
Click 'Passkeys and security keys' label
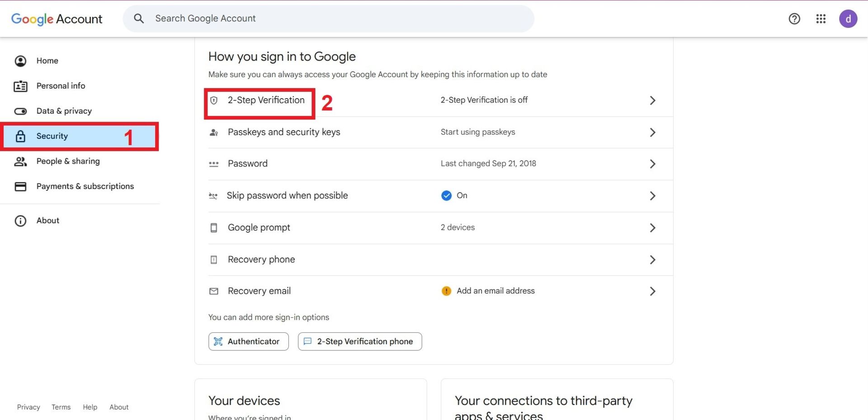pyautogui.click(x=284, y=132)
